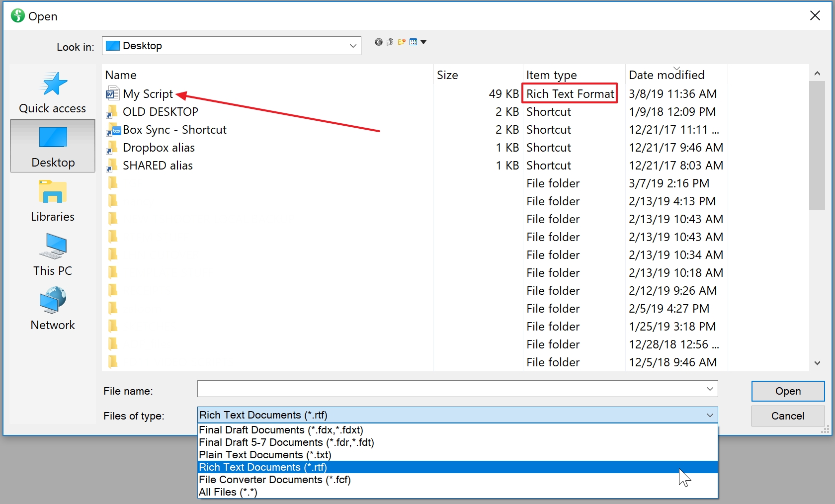
Task: Click the Cancel button
Action: pyautogui.click(x=787, y=416)
